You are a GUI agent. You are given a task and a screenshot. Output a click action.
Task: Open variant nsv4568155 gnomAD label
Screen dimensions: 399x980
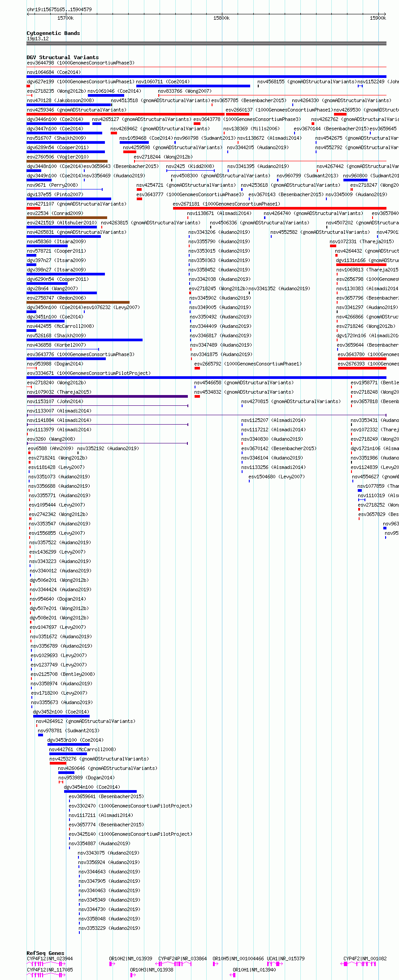pos(307,82)
